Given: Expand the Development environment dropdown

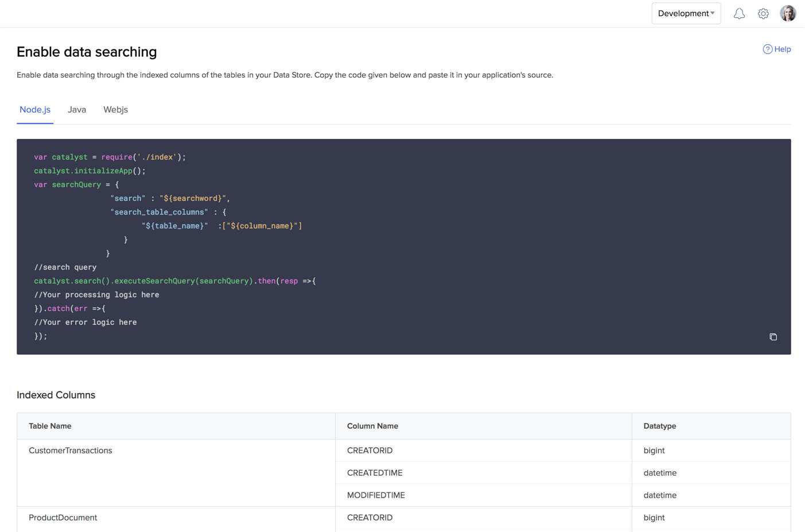Looking at the screenshot, I should [x=686, y=14].
